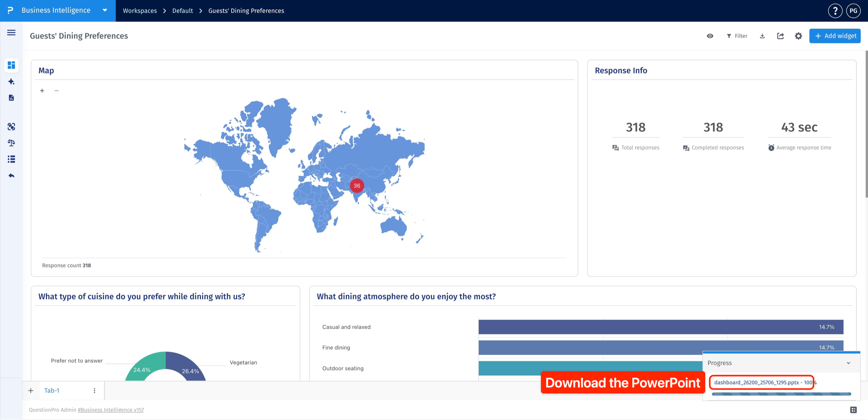Click Guests' Dining Preferences breadcrumb
This screenshot has height=420, width=868.
tap(246, 11)
